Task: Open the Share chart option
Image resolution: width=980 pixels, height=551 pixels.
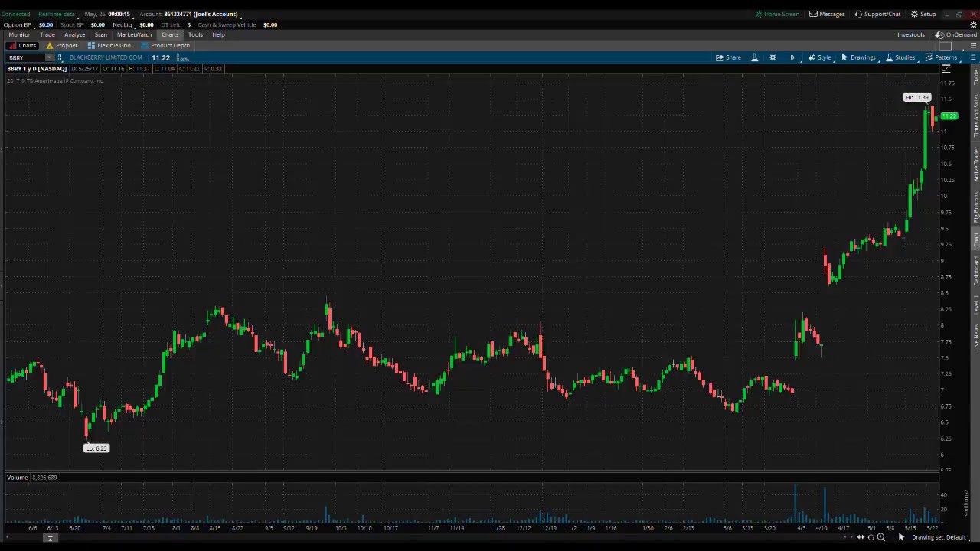Action: coord(728,57)
